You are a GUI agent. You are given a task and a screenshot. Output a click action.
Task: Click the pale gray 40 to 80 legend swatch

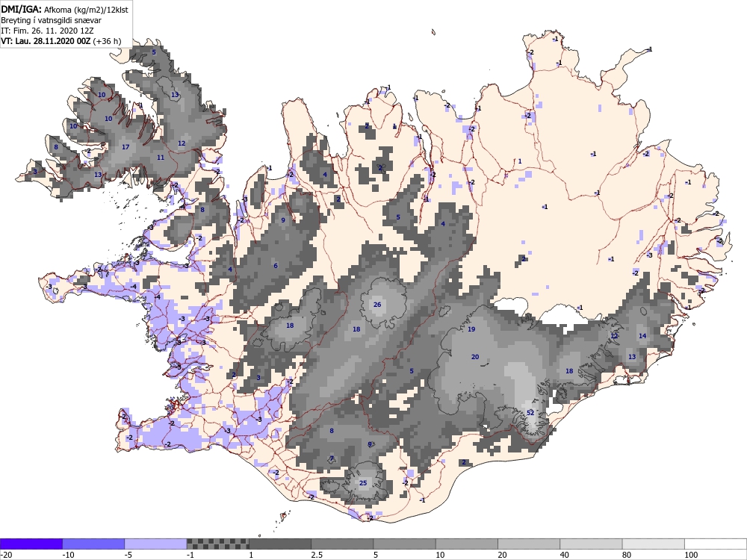tap(591, 544)
